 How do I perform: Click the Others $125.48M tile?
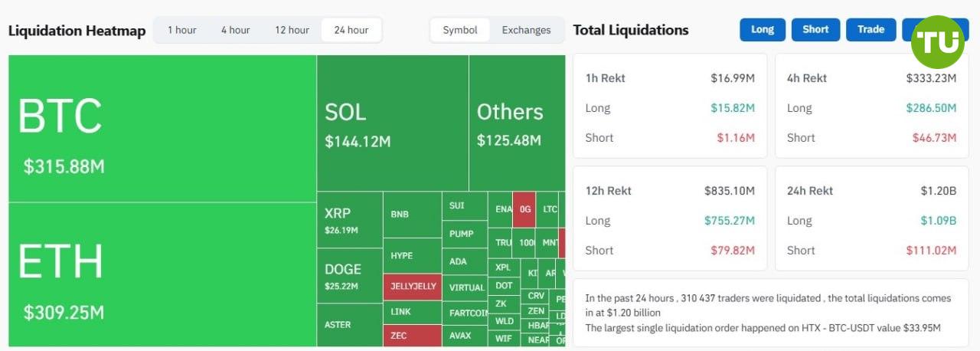[x=517, y=123]
